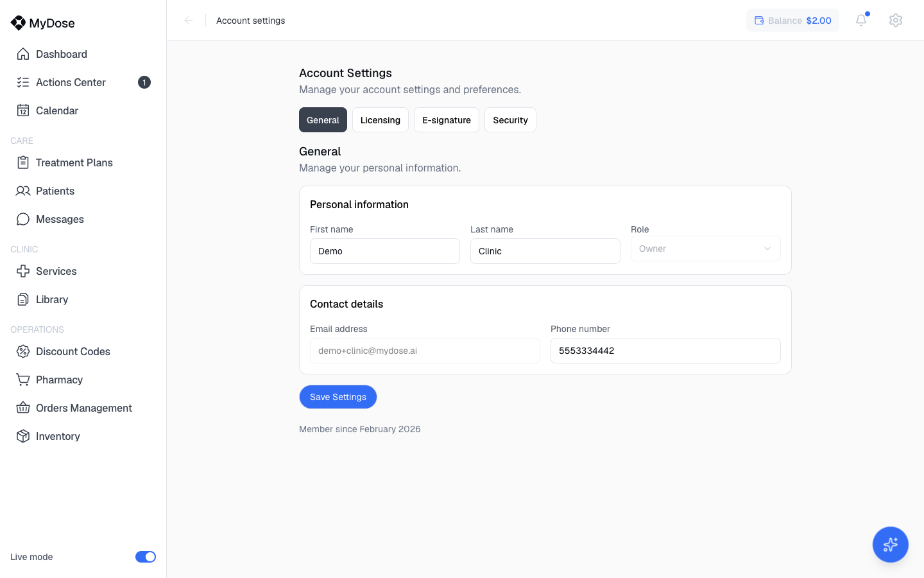
Task: Click the First name input field
Action: click(x=385, y=251)
